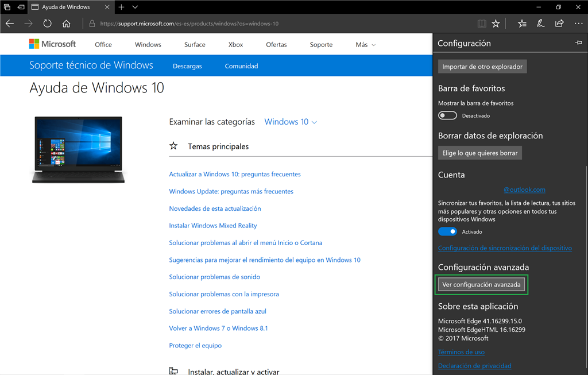This screenshot has height=375, width=588.
Task: Click Ver configuración avanzada button
Action: pos(481,284)
